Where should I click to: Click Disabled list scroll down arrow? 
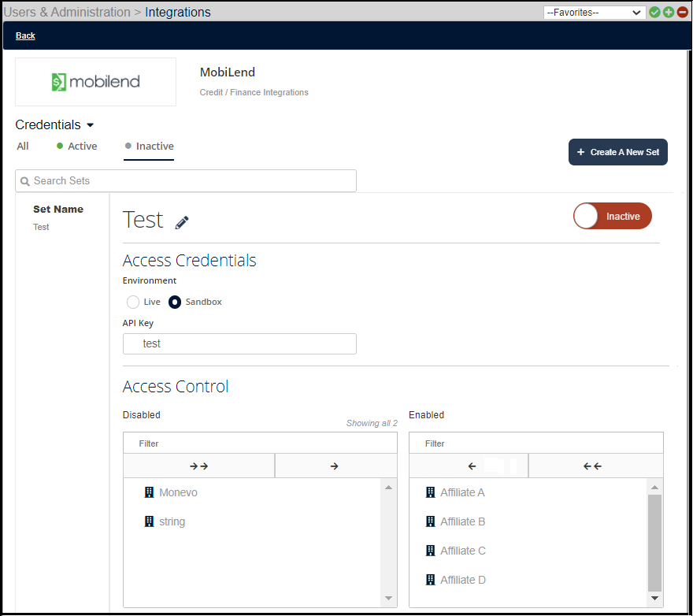coord(388,599)
